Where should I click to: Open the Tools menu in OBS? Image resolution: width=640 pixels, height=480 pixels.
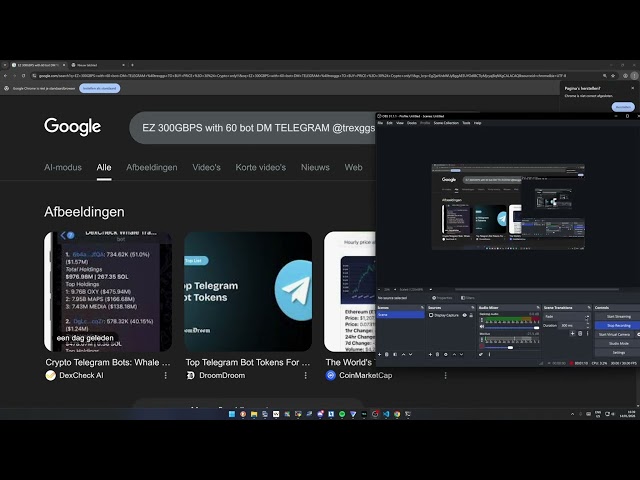coord(466,123)
